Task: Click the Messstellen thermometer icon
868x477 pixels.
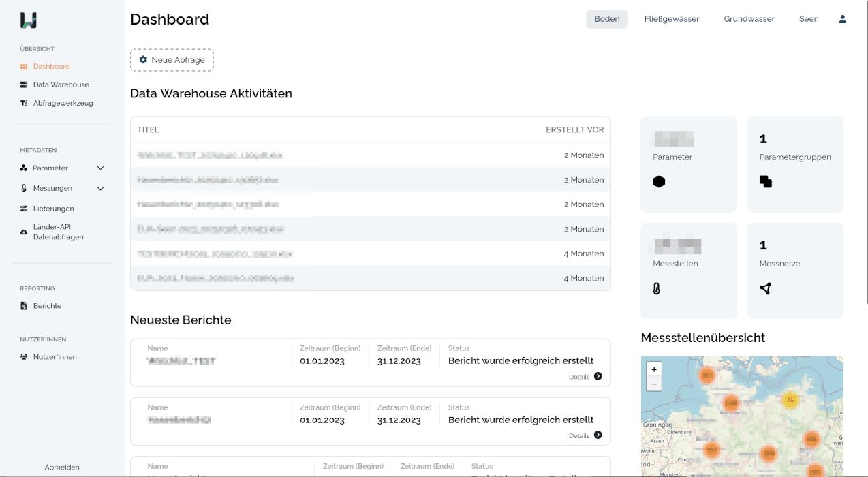Action: pos(656,289)
